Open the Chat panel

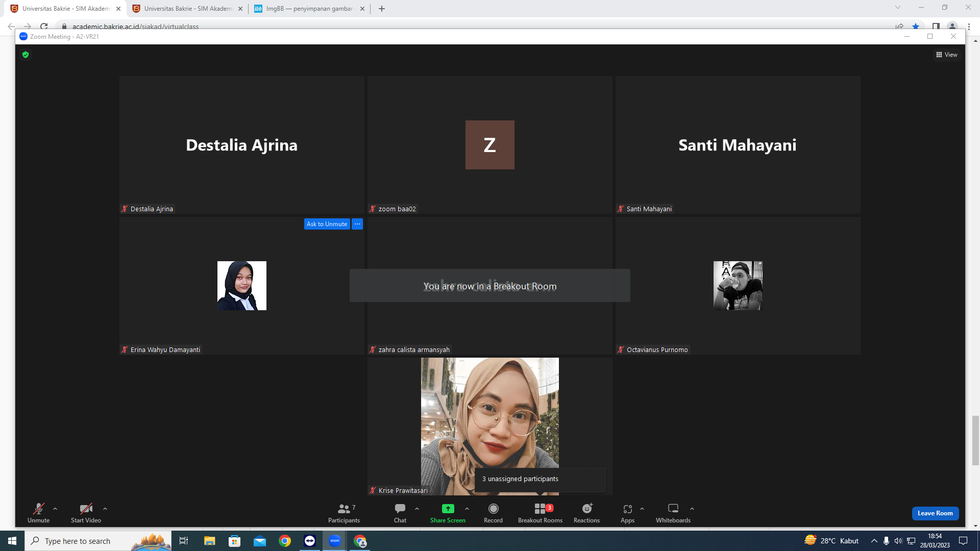click(x=400, y=513)
